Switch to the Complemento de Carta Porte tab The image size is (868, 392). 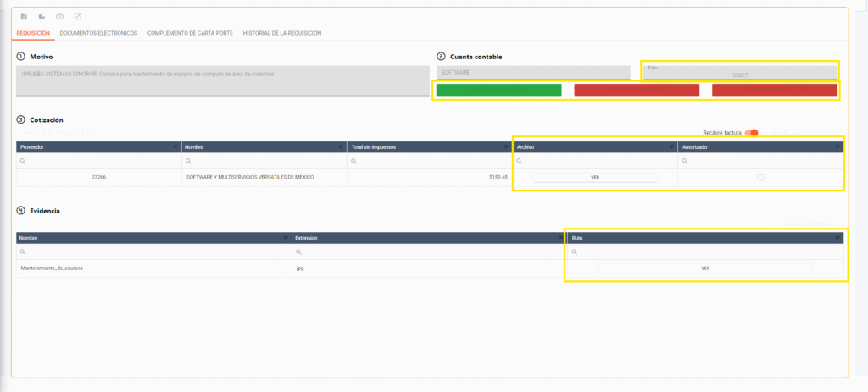[x=190, y=33]
